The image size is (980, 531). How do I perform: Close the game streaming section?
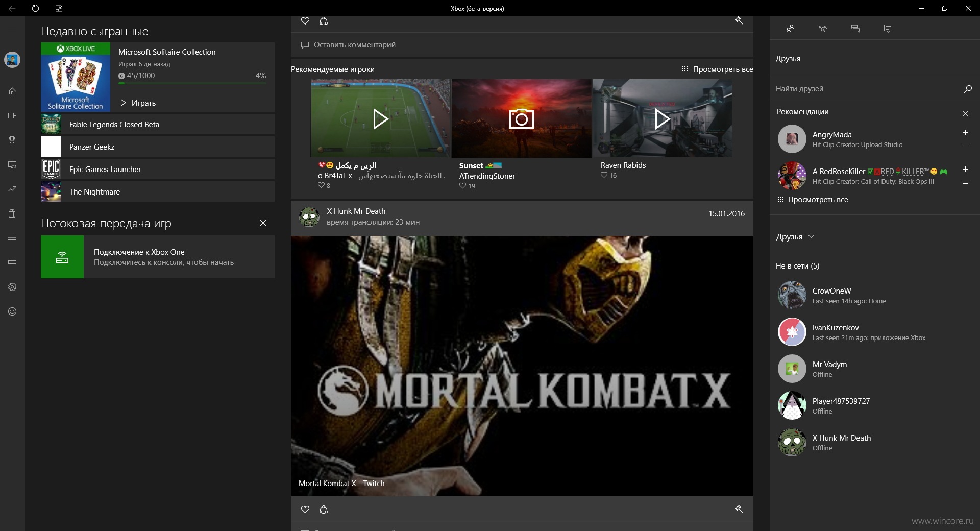(x=263, y=223)
